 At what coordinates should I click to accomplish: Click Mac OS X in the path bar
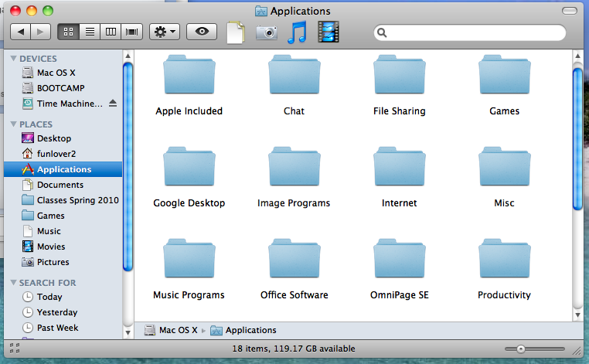click(172, 330)
